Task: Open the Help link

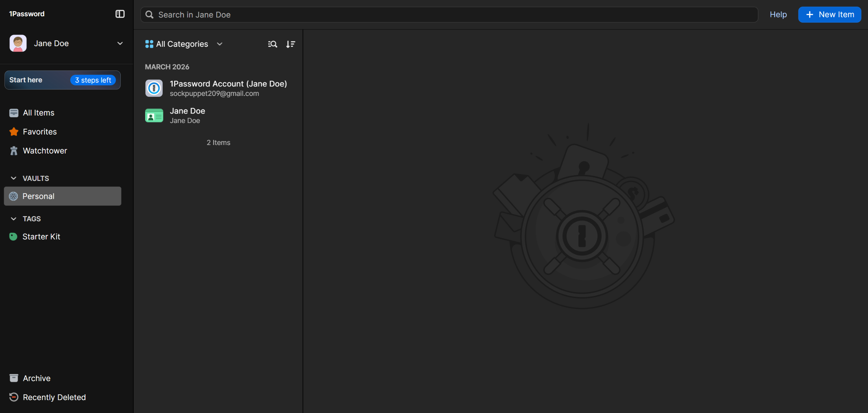Action: pos(778,15)
